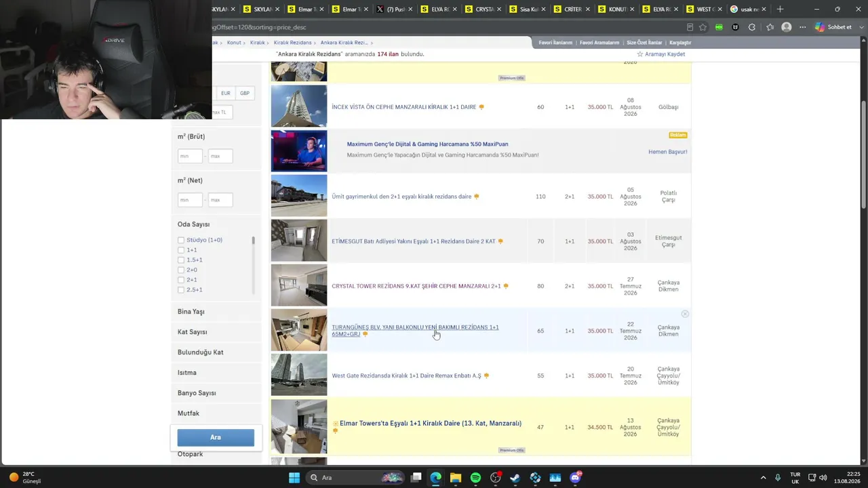Viewport: 868px width, 488px height.
Task: Click m² (Net) min input field
Action: (x=190, y=200)
